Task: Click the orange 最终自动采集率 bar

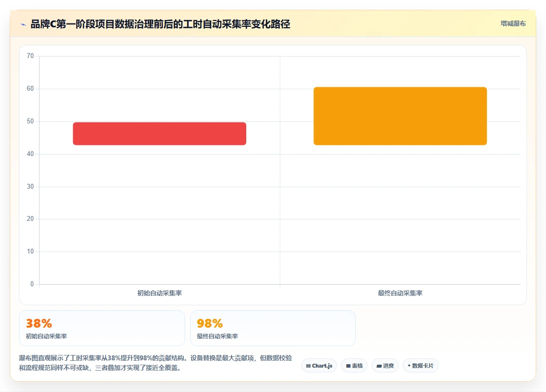Action: coord(400,116)
